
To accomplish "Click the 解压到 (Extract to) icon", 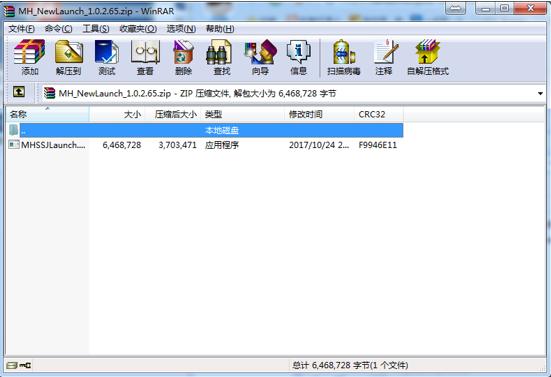I will pos(69,57).
